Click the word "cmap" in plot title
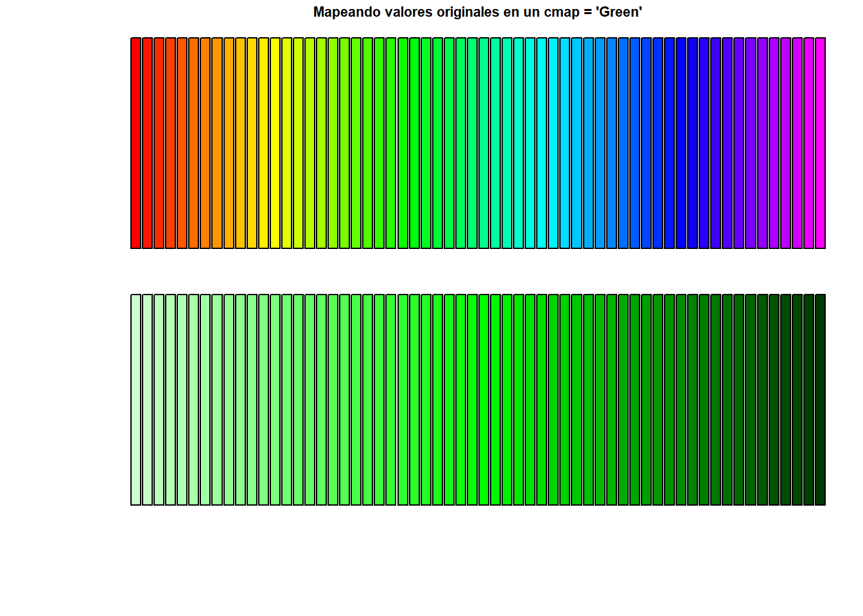 pyautogui.click(x=561, y=12)
